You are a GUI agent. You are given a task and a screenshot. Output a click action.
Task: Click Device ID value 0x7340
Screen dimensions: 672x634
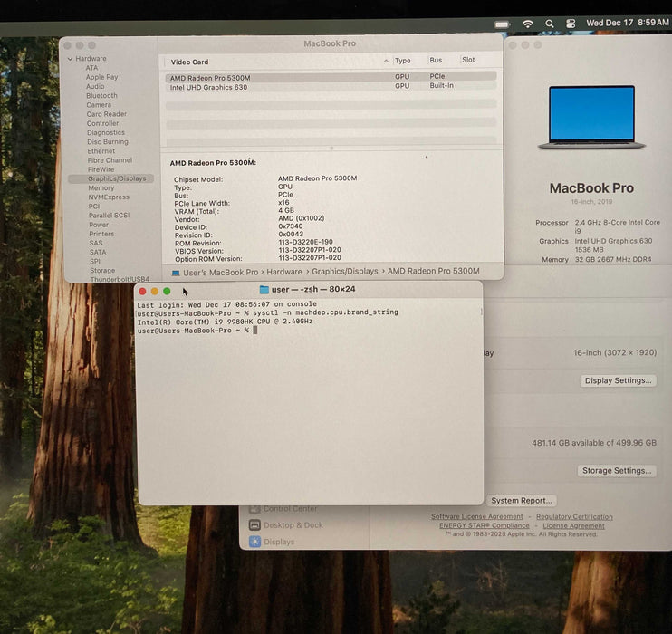pyautogui.click(x=290, y=226)
